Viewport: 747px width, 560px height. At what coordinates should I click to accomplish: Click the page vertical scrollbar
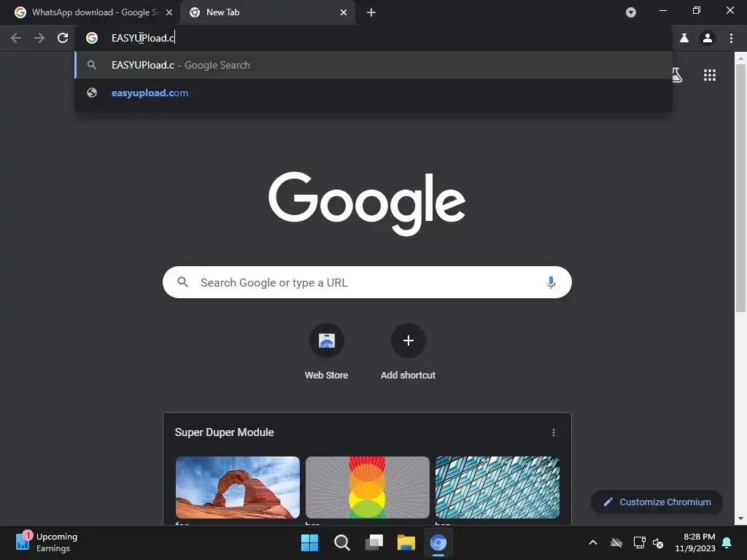740,188
